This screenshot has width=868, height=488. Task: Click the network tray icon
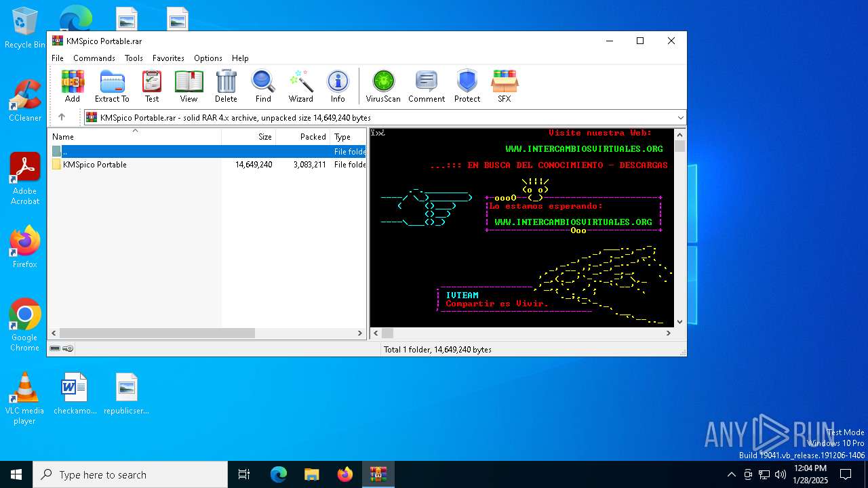(x=764, y=474)
